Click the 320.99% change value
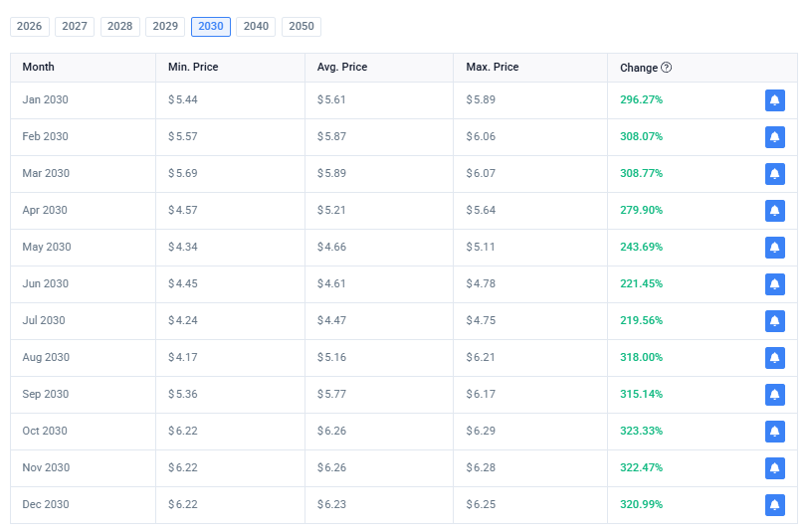The height and width of the screenshot is (532, 810). pyautogui.click(x=641, y=504)
